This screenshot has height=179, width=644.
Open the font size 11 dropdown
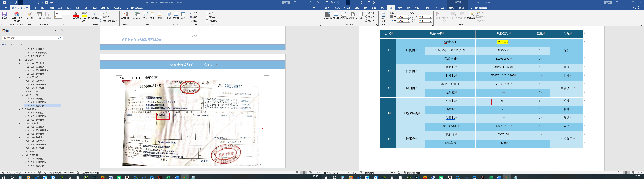click(61, 17)
